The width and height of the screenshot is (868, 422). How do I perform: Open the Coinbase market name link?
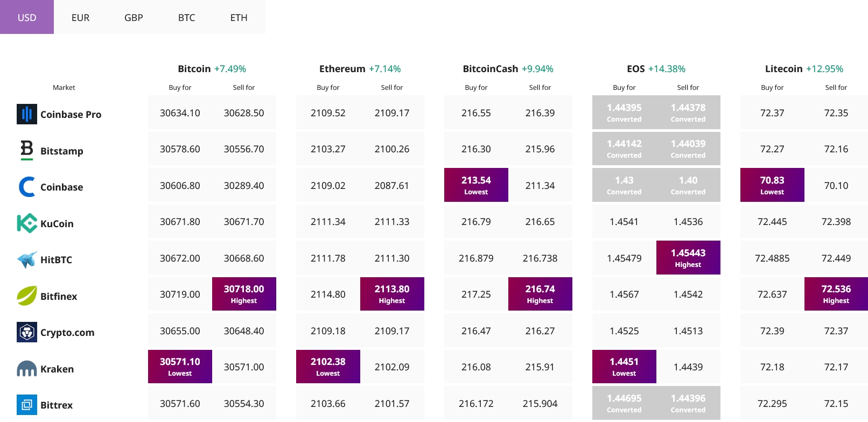coord(62,187)
